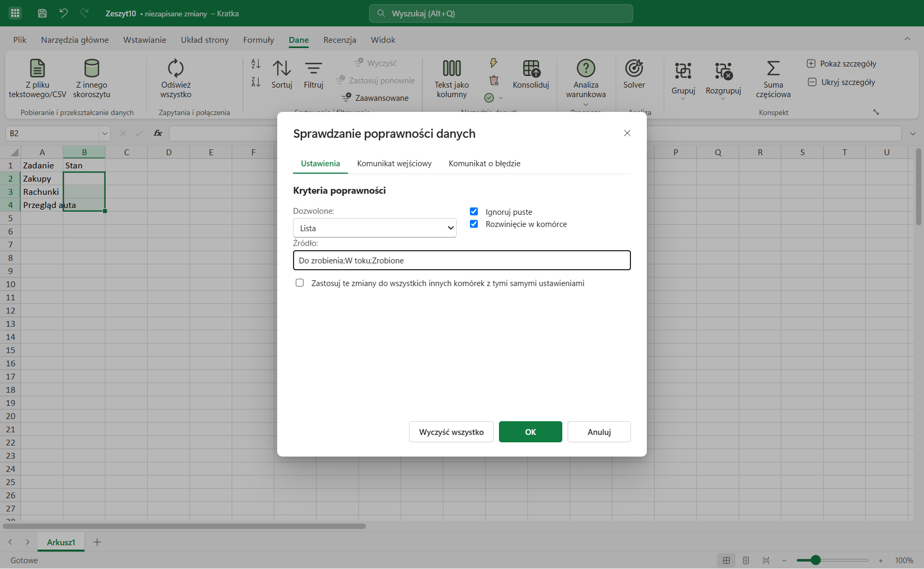
Task: Uncheck the Ignoruj puste checkbox
Action: point(474,212)
